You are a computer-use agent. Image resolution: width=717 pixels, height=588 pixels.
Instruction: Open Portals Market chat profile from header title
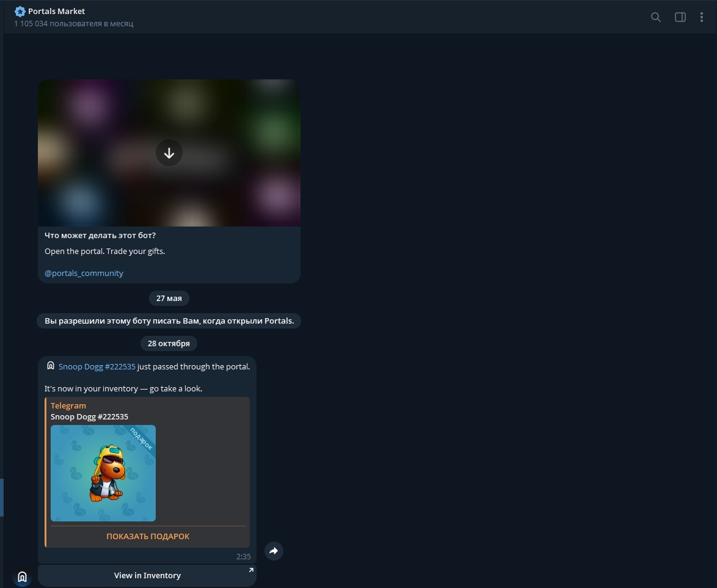[57, 12]
